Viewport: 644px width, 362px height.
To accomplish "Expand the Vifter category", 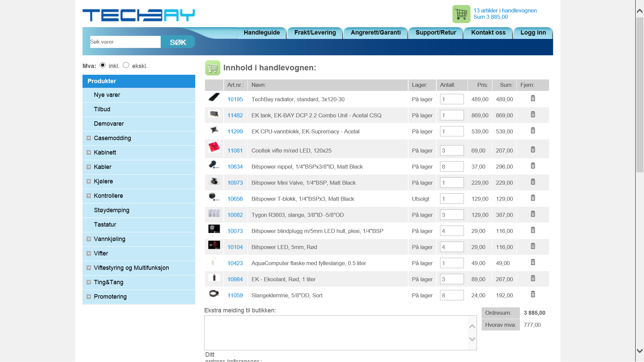I will point(89,253).
